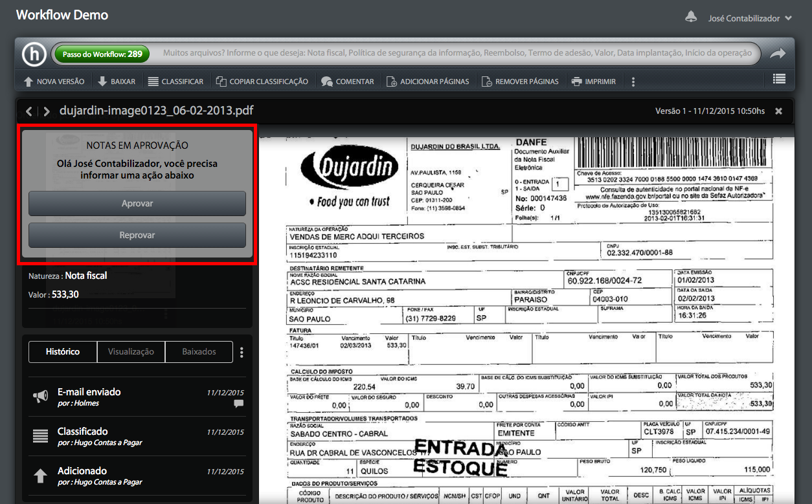This screenshot has width=812, height=504.
Task: Open the toolbar more-options vertical dots
Action: point(633,82)
